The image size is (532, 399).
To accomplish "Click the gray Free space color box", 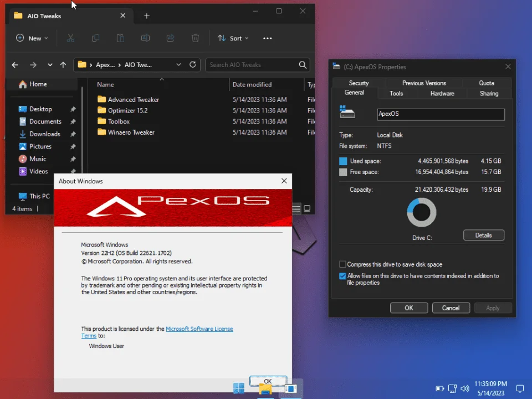I will (x=343, y=172).
